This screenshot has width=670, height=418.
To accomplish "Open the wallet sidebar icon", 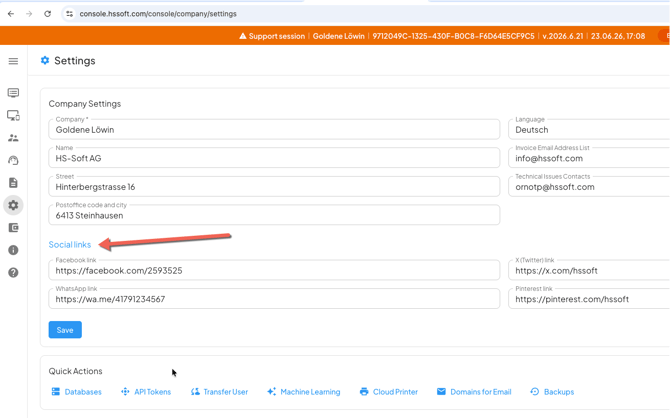I will 13,228.
